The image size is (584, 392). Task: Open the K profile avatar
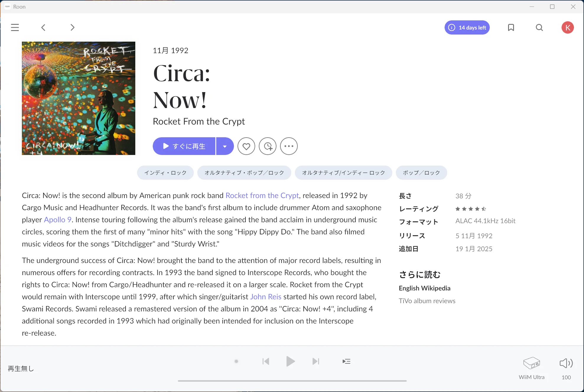[567, 27]
